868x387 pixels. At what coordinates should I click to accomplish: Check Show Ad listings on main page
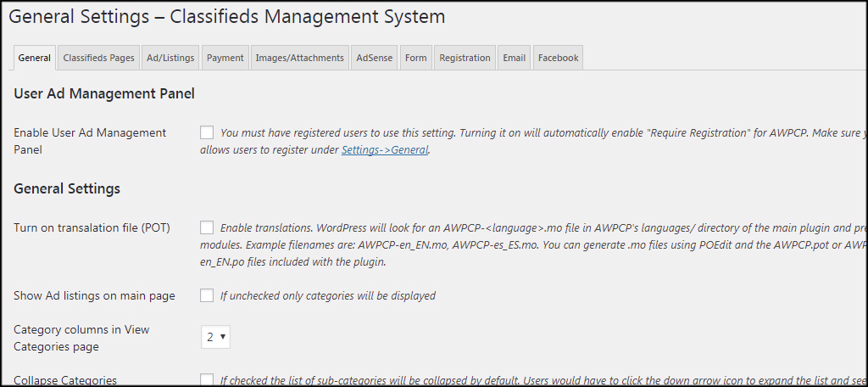pos(207,295)
